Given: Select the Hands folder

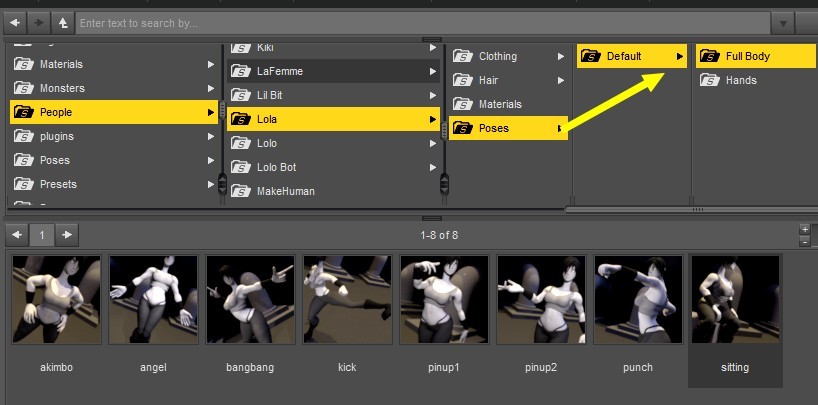Looking at the screenshot, I should point(756,80).
